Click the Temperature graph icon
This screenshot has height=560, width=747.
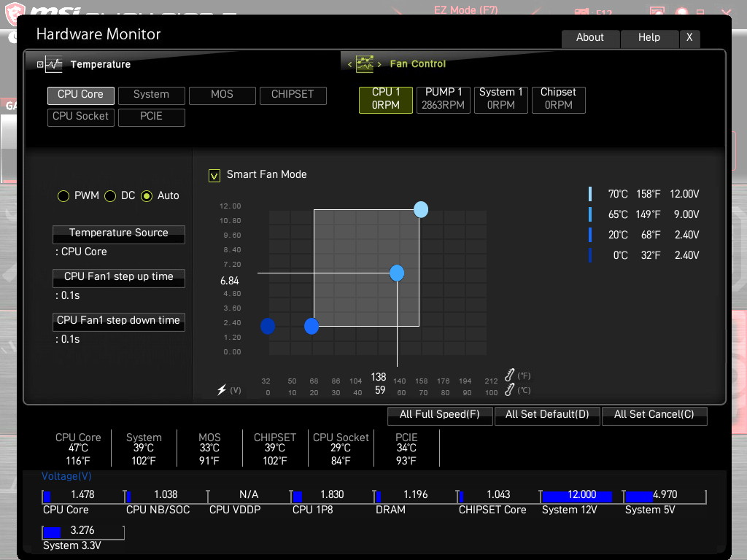[x=54, y=64]
